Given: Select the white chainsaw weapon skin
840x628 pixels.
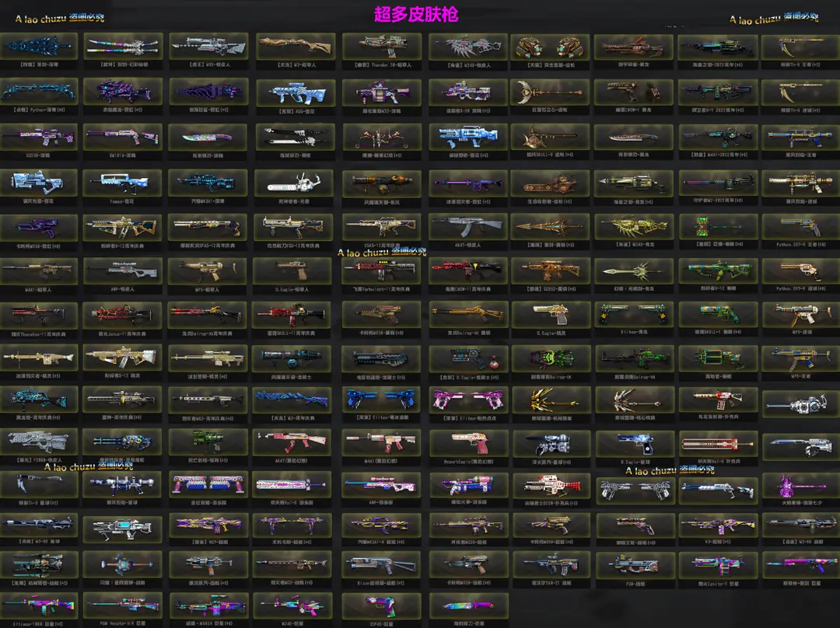Looking at the screenshot, I should point(294,183).
